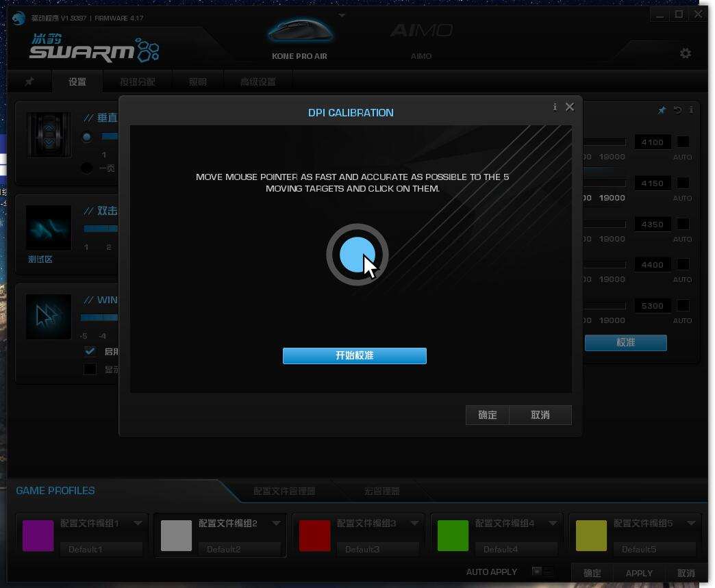Click the purple profile slot 1 swatch
Image resolution: width=715 pixels, height=588 pixels.
pyautogui.click(x=38, y=535)
